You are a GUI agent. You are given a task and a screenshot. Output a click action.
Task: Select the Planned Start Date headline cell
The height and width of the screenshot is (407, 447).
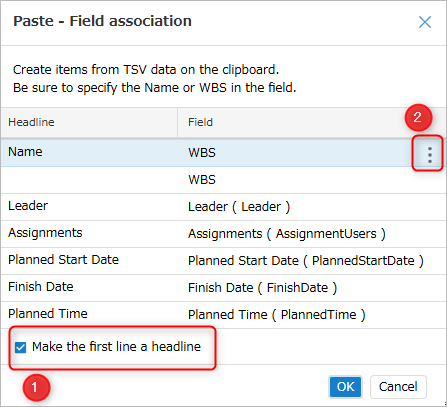tap(89, 261)
